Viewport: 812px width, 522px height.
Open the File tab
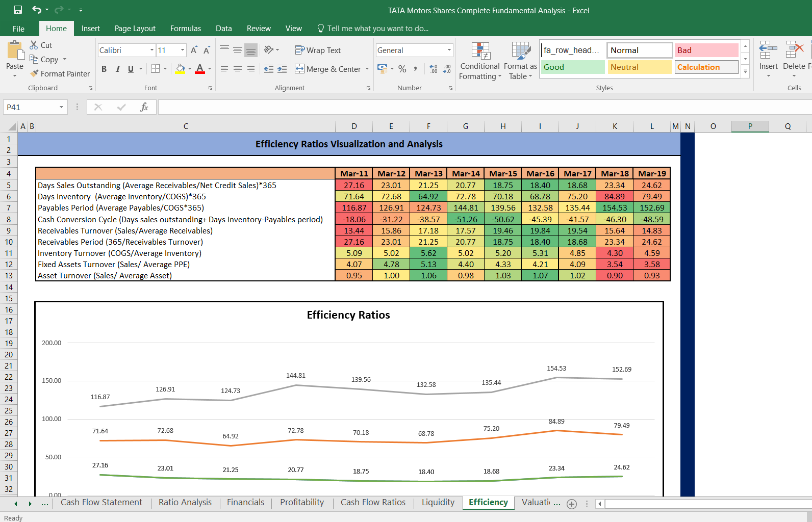pos(18,29)
